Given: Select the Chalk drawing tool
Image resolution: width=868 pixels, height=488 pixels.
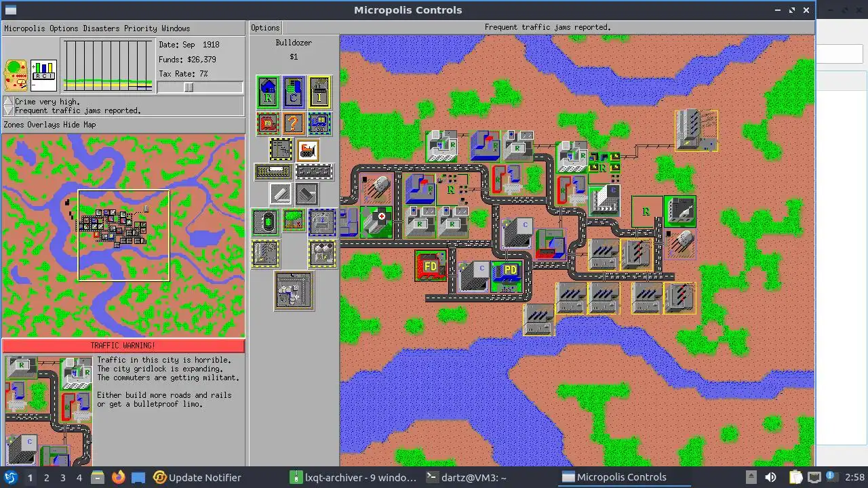Looking at the screenshot, I should (281, 194).
